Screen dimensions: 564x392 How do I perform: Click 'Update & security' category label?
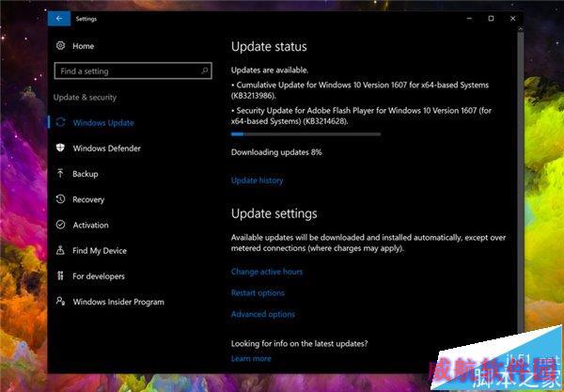click(85, 97)
